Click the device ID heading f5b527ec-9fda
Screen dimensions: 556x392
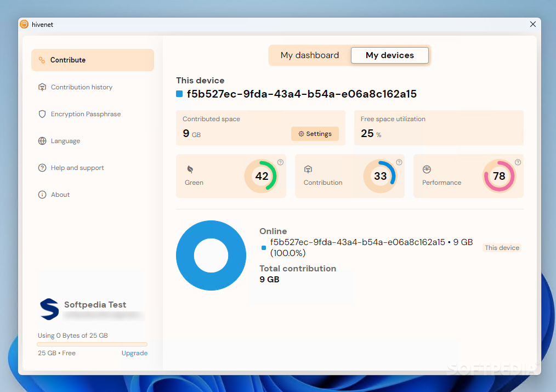pos(302,94)
